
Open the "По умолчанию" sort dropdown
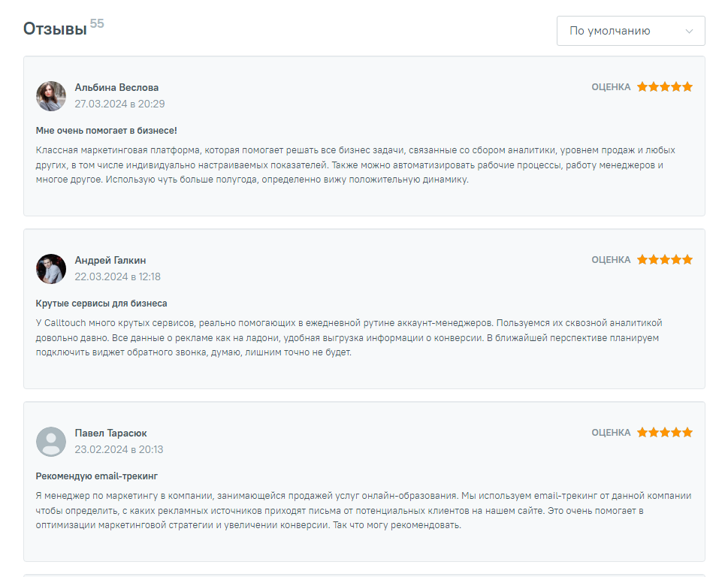pyautogui.click(x=630, y=31)
